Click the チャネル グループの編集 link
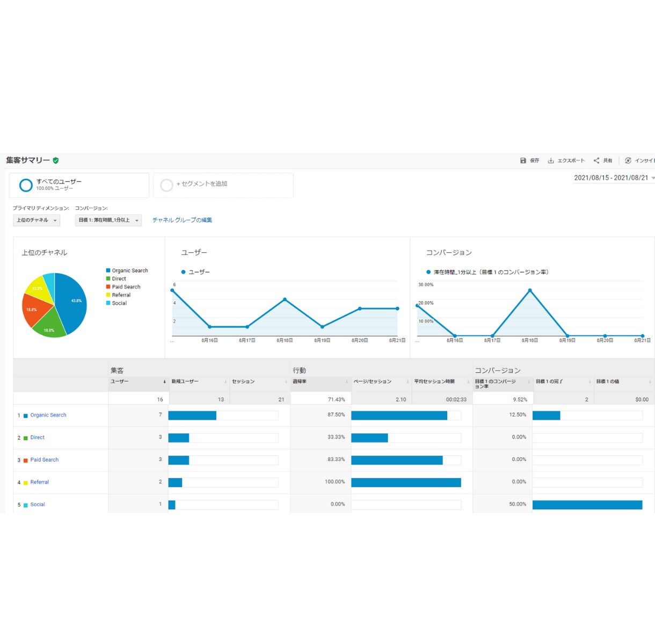The height and width of the screenshot is (644, 655). pos(182,220)
